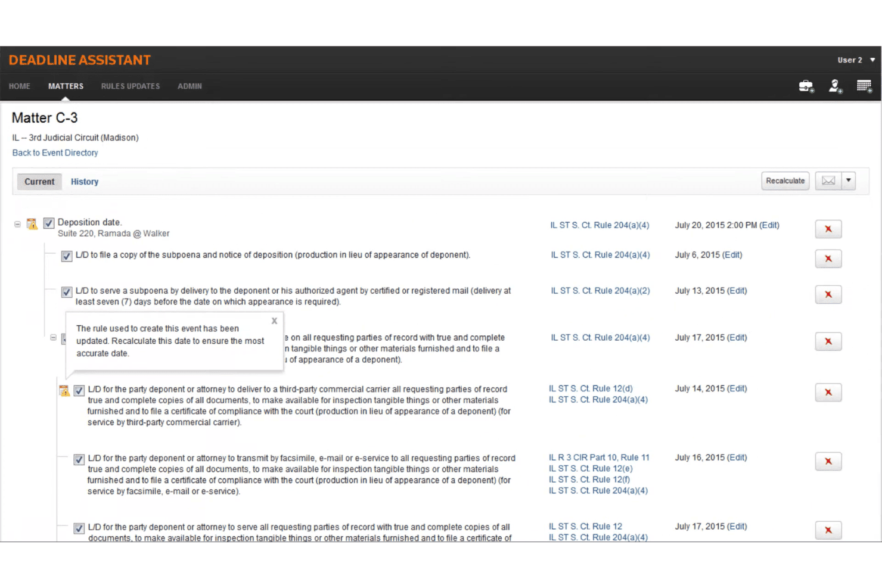Select the Current tab
The height and width of the screenshot is (588, 882).
(39, 182)
